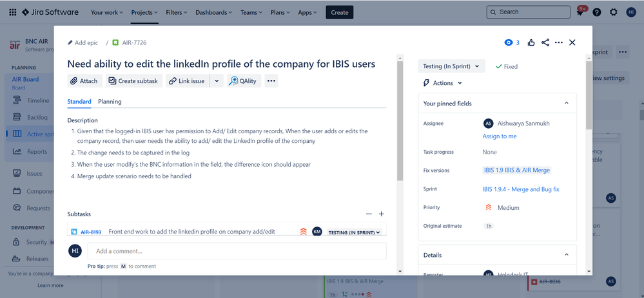
Task: Expand the Link issue dropdown arrow
Action: click(217, 80)
